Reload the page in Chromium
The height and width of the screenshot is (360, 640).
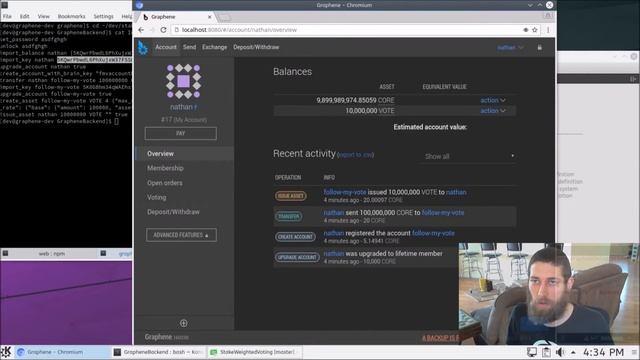(x=163, y=30)
